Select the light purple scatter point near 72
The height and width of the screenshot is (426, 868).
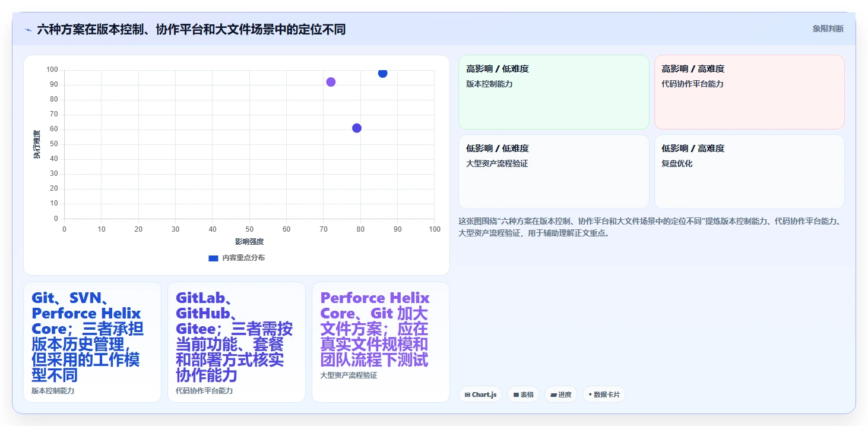tap(331, 82)
